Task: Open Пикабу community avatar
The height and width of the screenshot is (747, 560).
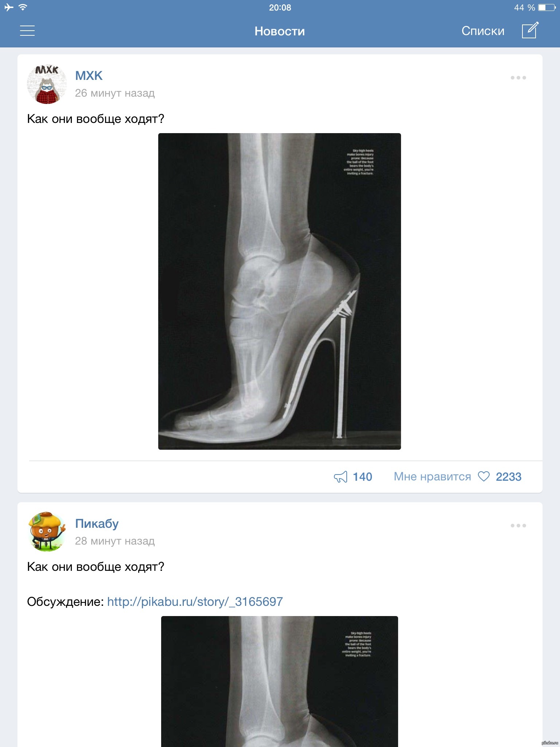Action: coord(47,532)
